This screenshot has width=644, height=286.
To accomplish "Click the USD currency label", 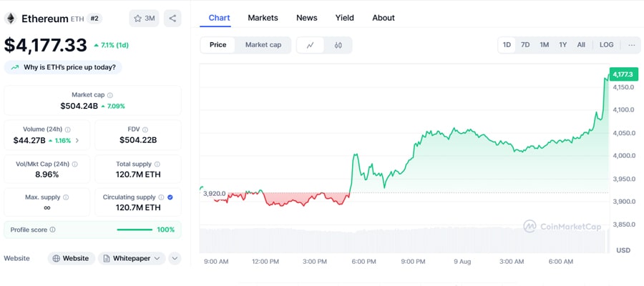I will [x=623, y=250].
